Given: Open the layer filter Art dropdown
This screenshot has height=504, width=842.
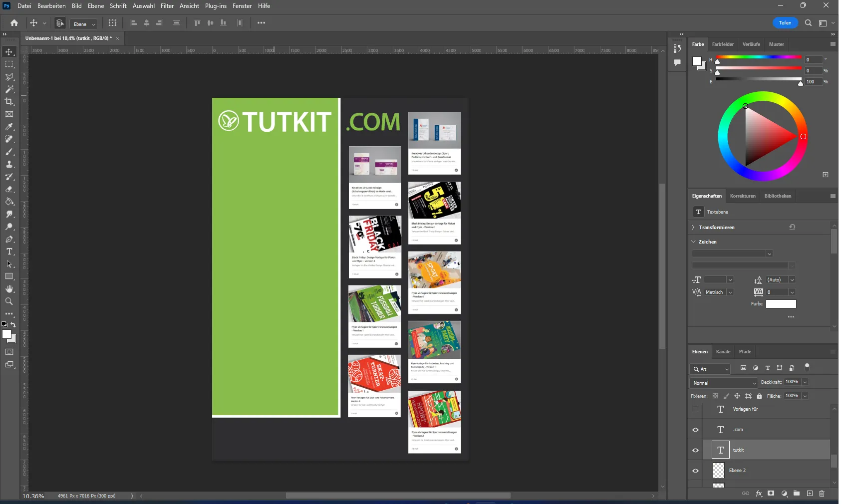Looking at the screenshot, I should coord(710,369).
